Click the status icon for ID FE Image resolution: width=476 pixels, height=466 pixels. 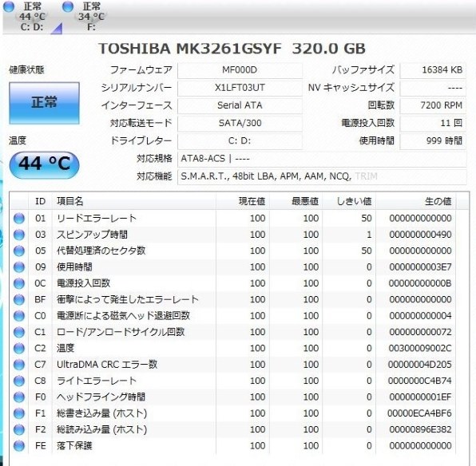19,446
